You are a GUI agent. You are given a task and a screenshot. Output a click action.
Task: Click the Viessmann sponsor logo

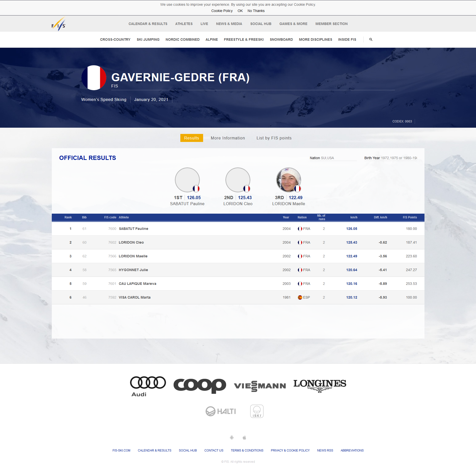[x=260, y=386]
